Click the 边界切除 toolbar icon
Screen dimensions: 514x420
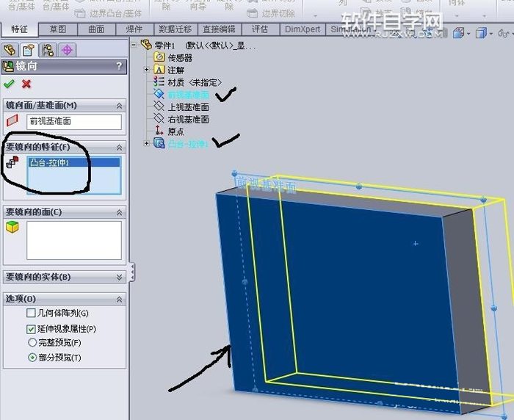[252, 13]
